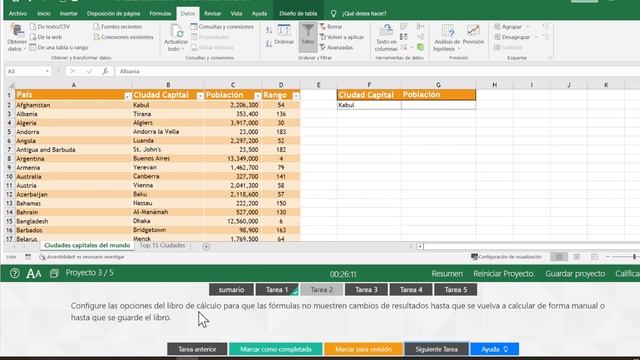Expand the Esquema group dialog launcher
The image size is (640, 360).
pyautogui.click(x=550, y=58)
